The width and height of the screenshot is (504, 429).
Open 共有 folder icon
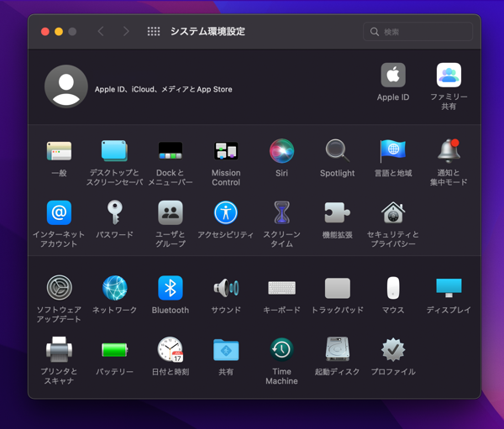[226, 349]
